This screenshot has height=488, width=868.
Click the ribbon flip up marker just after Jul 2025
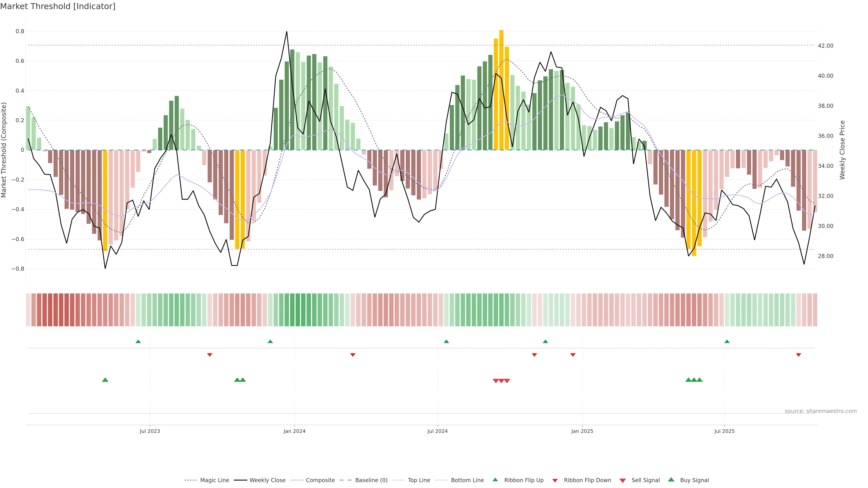(x=727, y=342)
